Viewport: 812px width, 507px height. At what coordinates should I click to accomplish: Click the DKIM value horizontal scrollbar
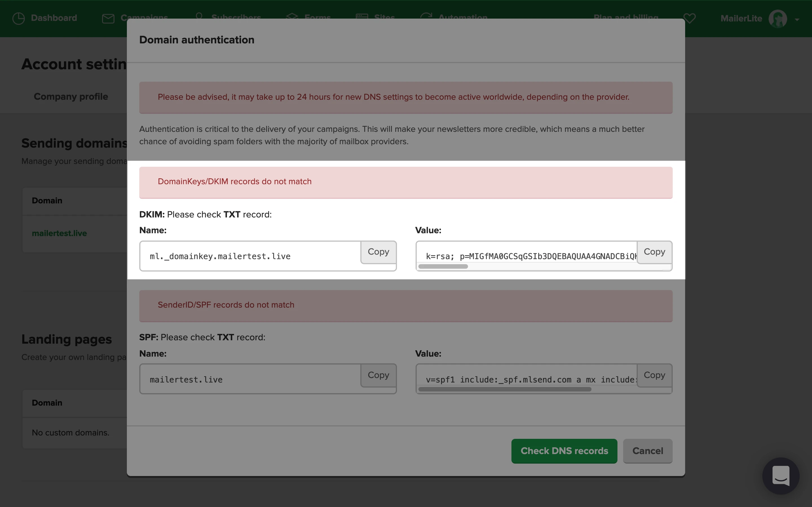pyautogui.click(x=443, y=266)
